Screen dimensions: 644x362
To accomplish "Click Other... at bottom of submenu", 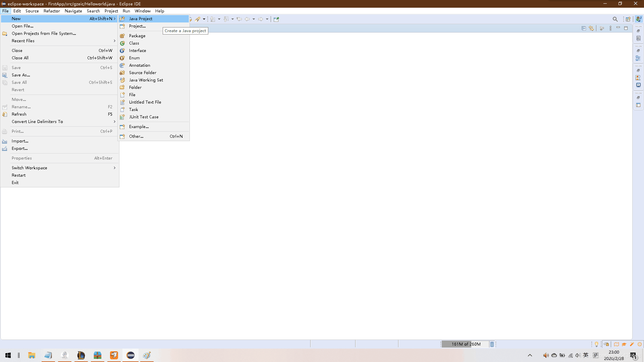I will pos(136,136).
